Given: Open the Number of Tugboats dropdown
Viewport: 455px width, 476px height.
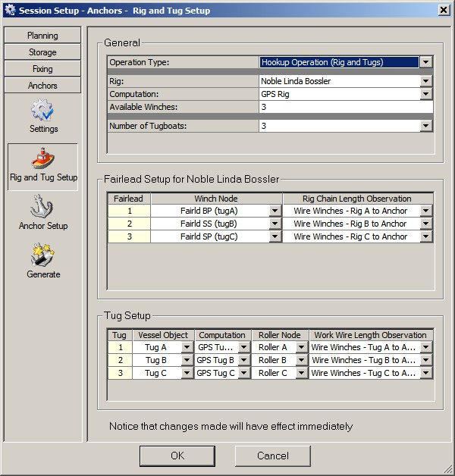Looking at the screenshot, I should click(x=426, y=126).
